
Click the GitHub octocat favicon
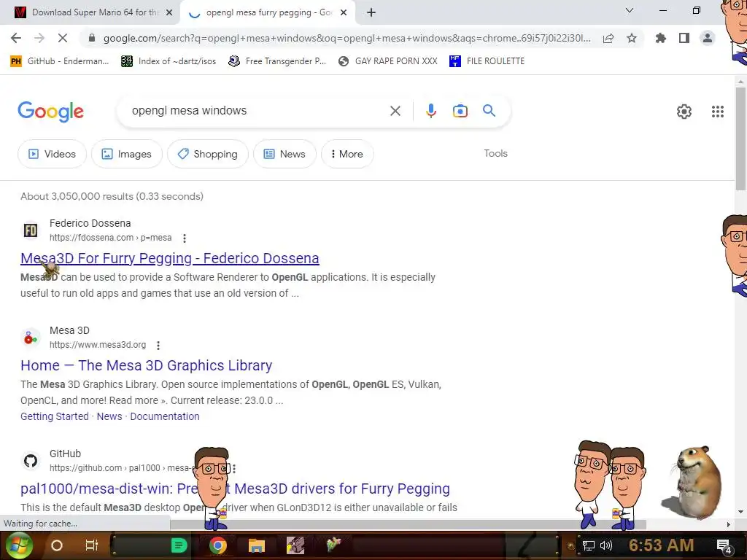[x=31, y=461]
